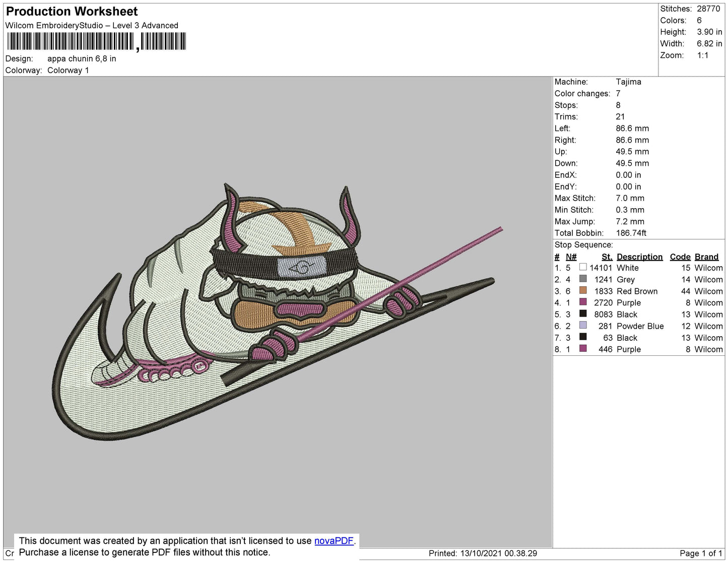Click the 'Powder Blue' description
728x563 pixels.
[640, 326]
